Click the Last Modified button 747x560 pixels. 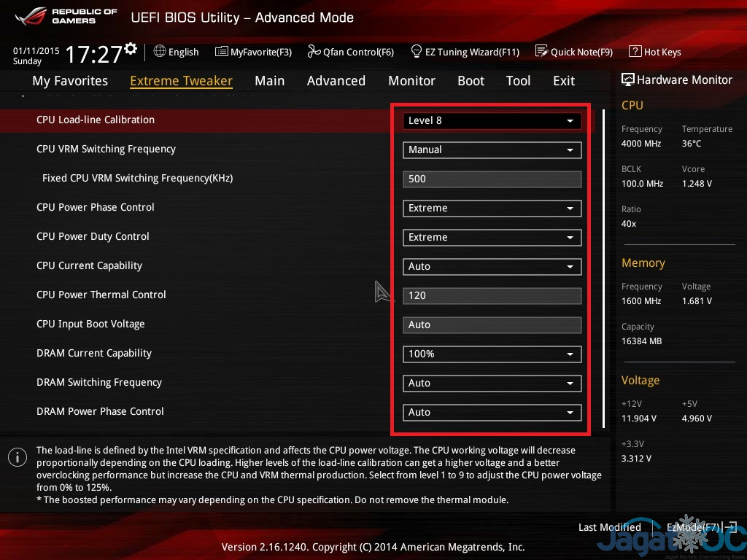(x=609, y=527)
